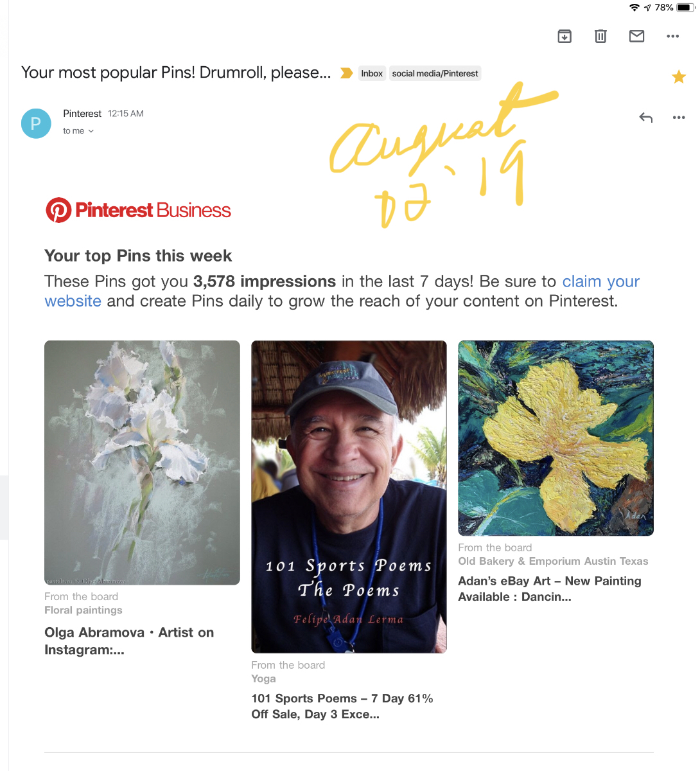Screen dimensions: 700x771
Task: Expand recipient details next to "to me"
Action: click(91, 131)
